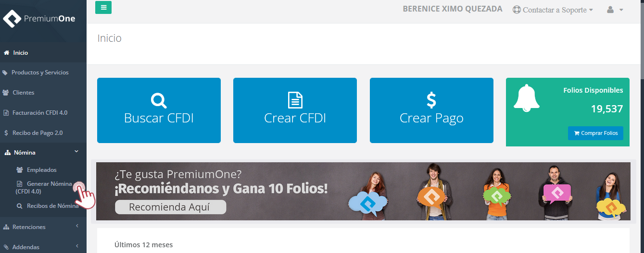Open the user profile icon dropdown
The width and height of the screenshot is (644, 253).
tap(615, 10)
